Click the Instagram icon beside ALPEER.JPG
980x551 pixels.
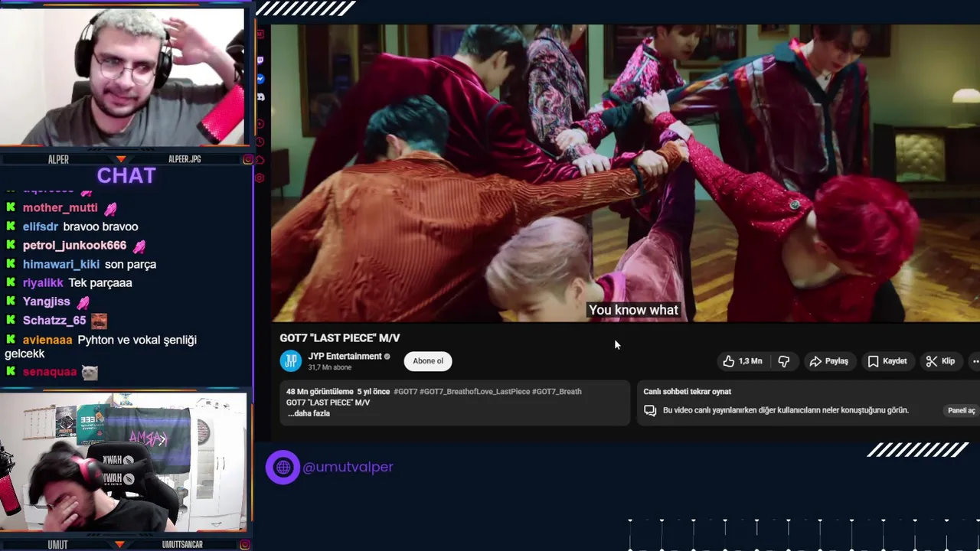[248, 159]
